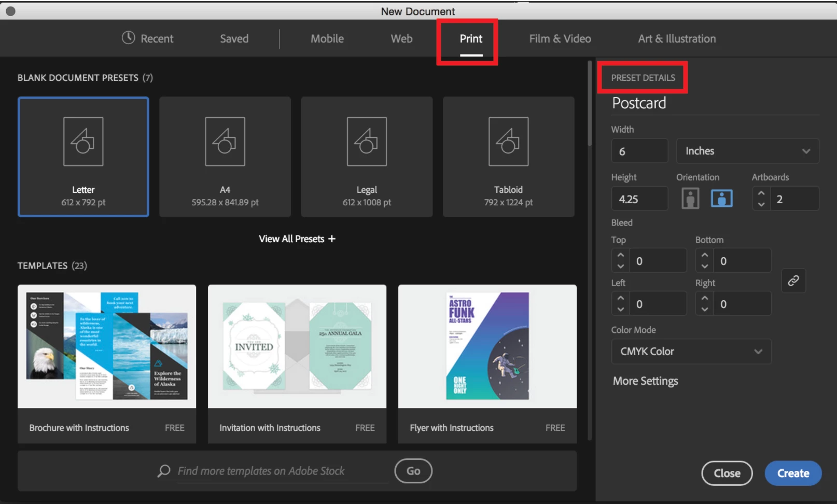Click the presets list scrollbar
Viewport: 837px width, 504px height.
(590, 104)
